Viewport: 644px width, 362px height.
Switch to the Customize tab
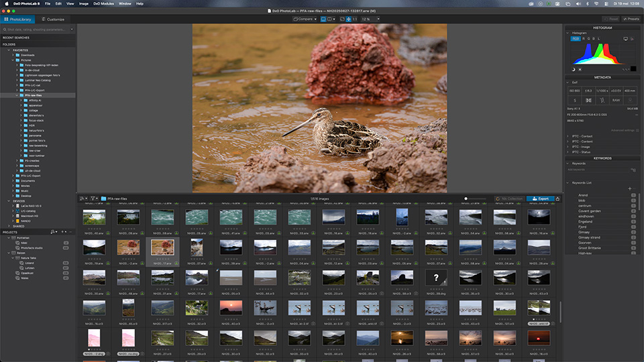(53, 19)
